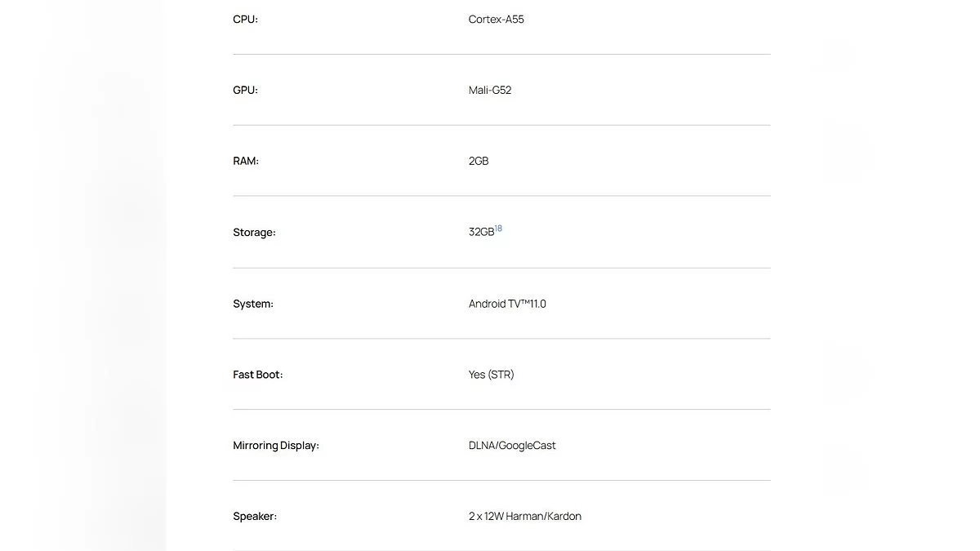Select the Android TV 11.0 value
Image resolution: width=980 pixels, height=551 pixels.
[507, 304]
